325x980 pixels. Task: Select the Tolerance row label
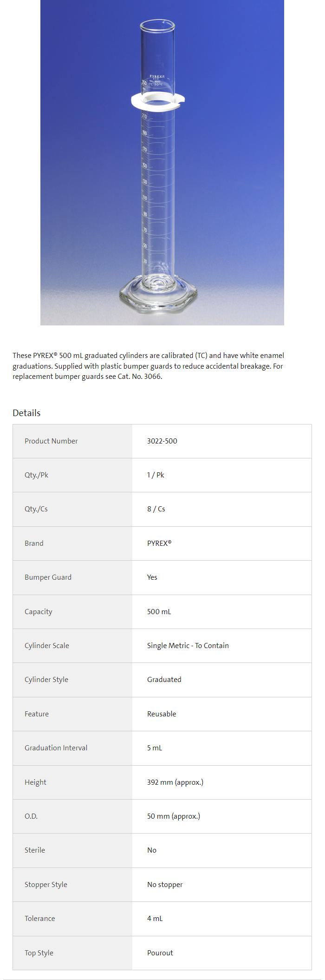[x=39, y=918]
